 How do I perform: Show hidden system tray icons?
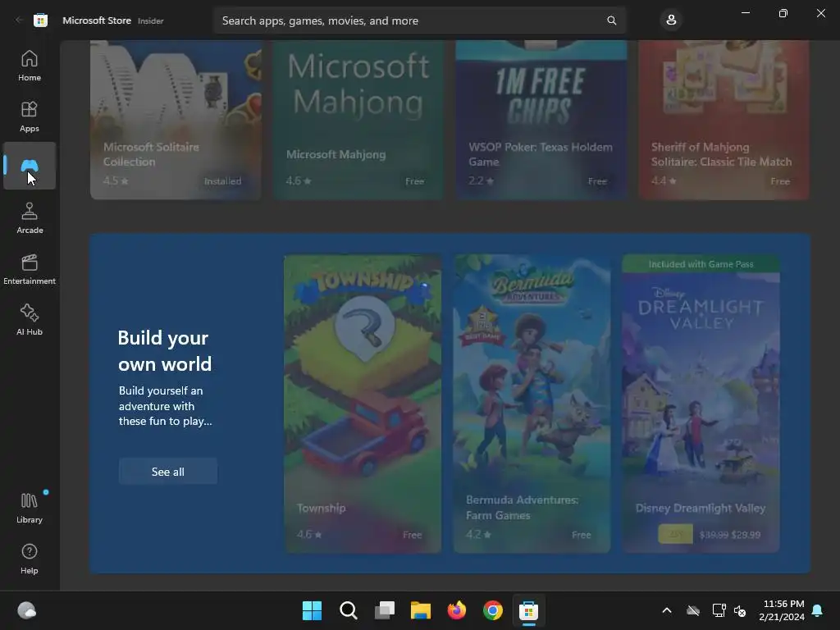666,610
